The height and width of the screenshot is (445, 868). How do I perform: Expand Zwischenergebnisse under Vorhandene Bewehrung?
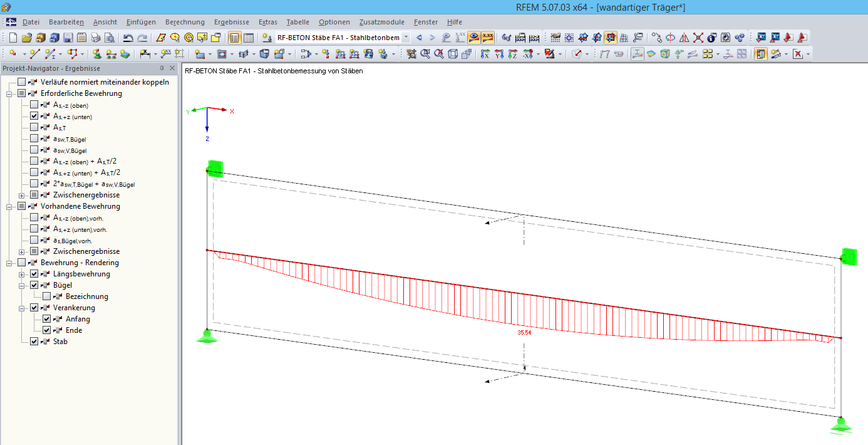[x=22, y=251]
